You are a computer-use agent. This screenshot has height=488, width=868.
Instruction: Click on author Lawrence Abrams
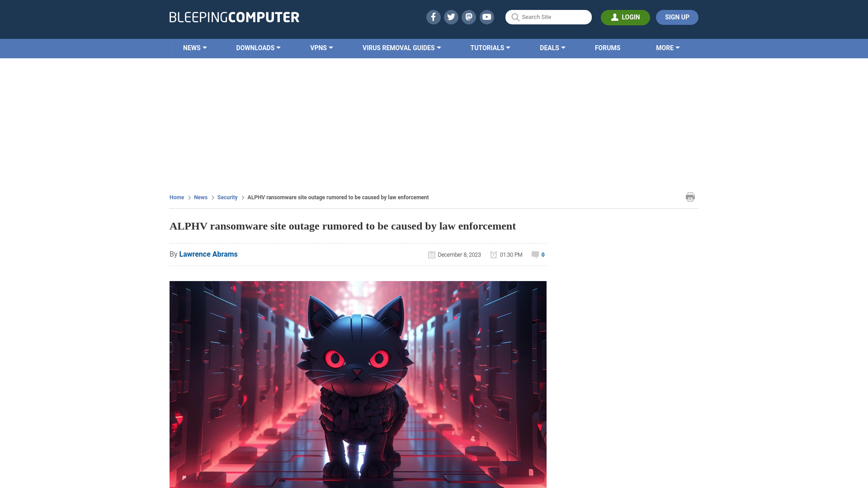point(208,254)
